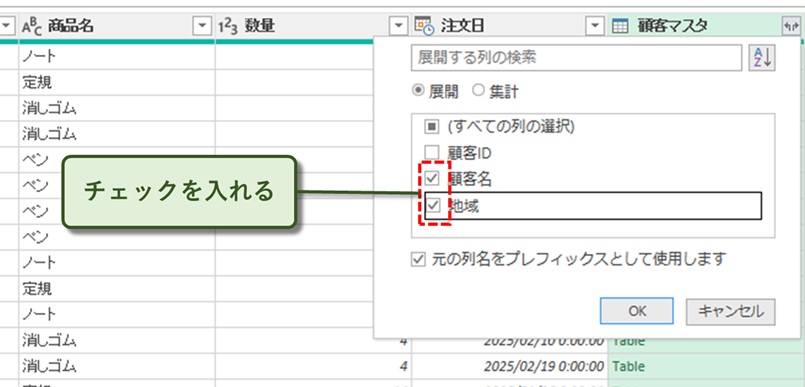805x387 pixels.
Task: Click the キャンセル button
Action: (731, 312)
